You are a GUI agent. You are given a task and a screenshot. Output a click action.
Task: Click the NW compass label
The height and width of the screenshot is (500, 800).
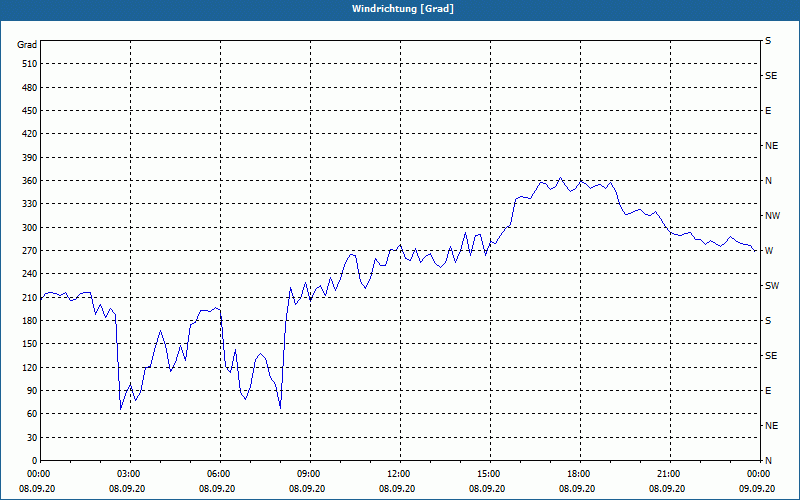click(x=772, y=216)
